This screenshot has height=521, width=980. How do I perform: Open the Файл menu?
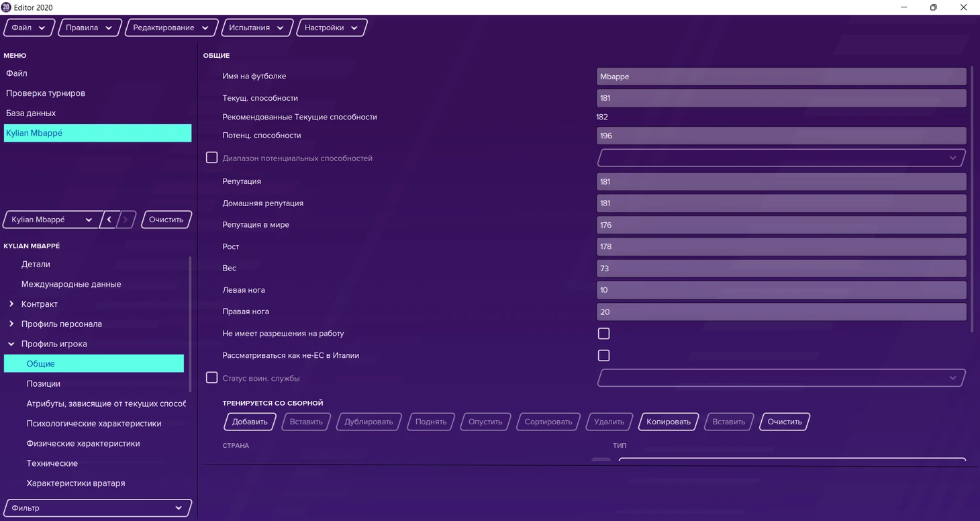tap(28, 28)
